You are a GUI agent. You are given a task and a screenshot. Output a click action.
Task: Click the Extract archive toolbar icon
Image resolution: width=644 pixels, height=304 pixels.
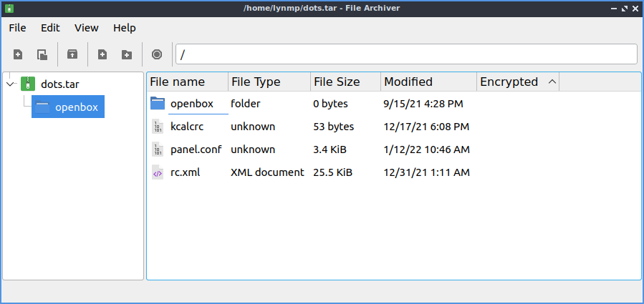[72, 54]
